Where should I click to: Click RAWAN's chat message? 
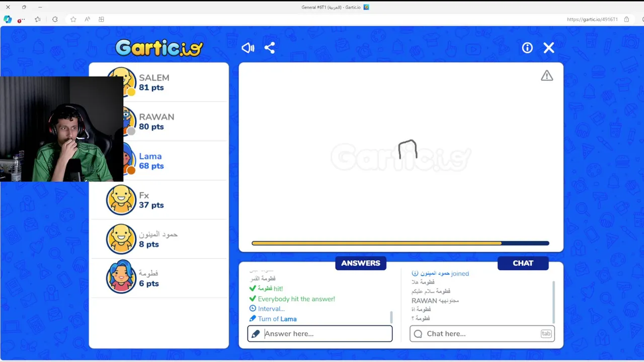[x=435, y=301]
